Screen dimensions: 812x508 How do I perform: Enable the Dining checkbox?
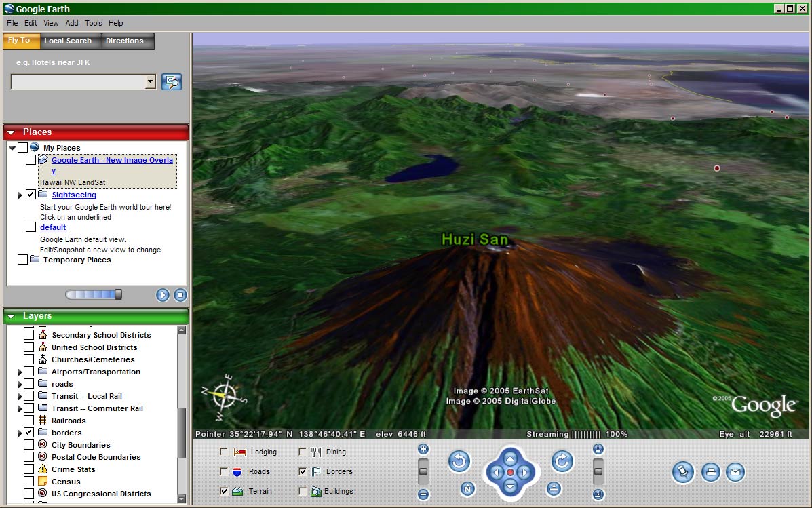(303, 452)
